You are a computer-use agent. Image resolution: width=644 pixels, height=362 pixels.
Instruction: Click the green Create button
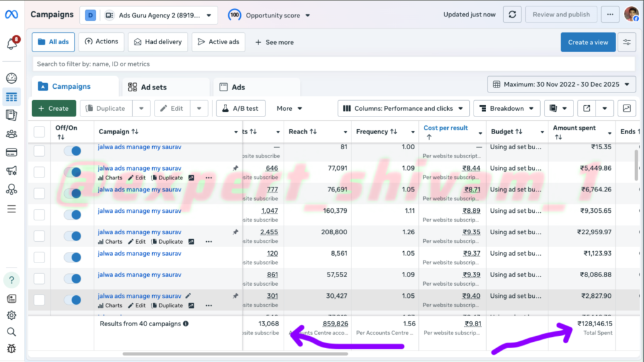pyautogui.click(x=53, y=108)
